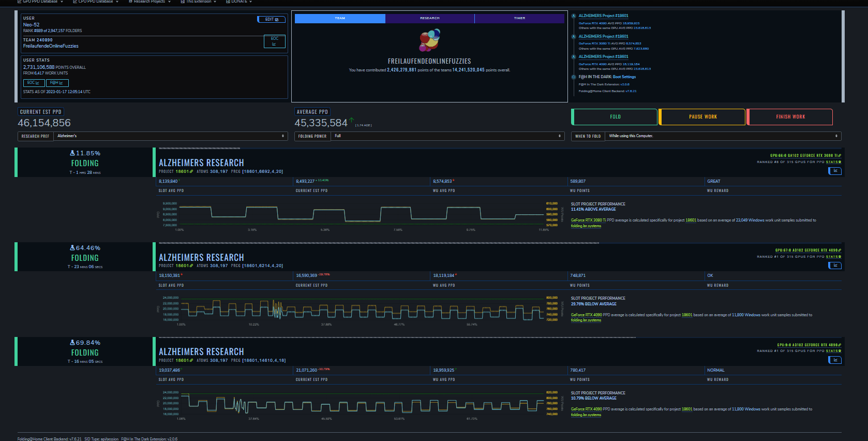Open GPU:9:0 AD102 GeForce RTX 4090 link
The height and width of the screenshot is (441, 868).
(809, 345)
